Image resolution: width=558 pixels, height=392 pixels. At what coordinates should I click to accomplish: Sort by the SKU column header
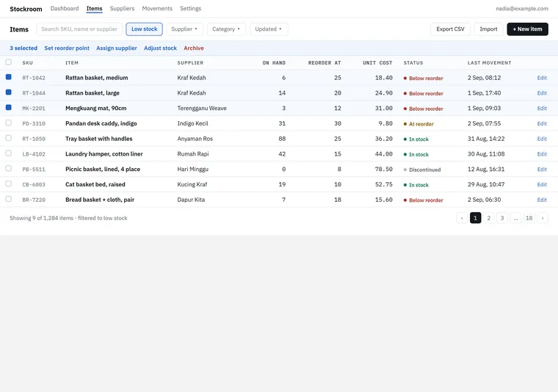[27, 63]
